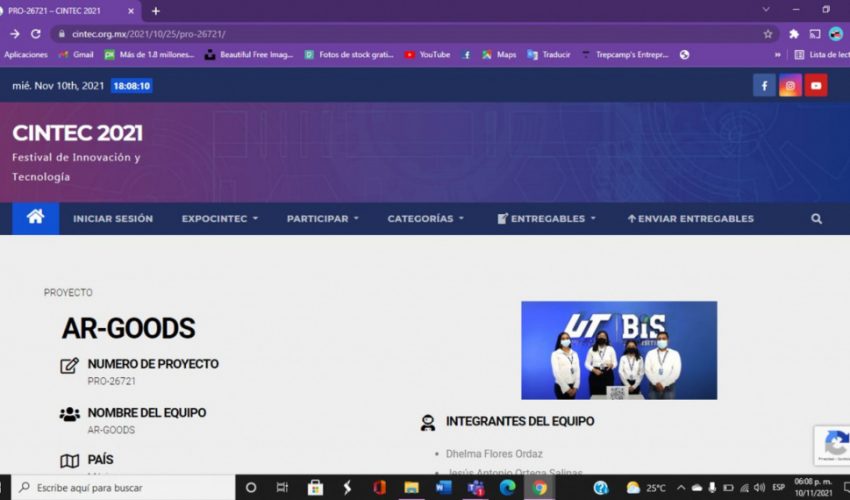Image resolution: width=850 pixels, height=500 pixels.
Task: View site security lock icon
Action: tap(61, 34)
